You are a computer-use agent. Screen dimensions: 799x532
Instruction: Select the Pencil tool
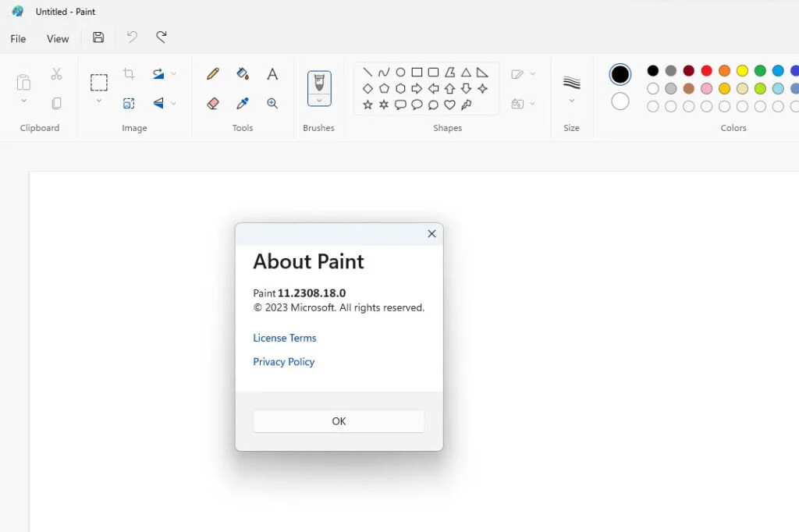click(x=213, y=74)
